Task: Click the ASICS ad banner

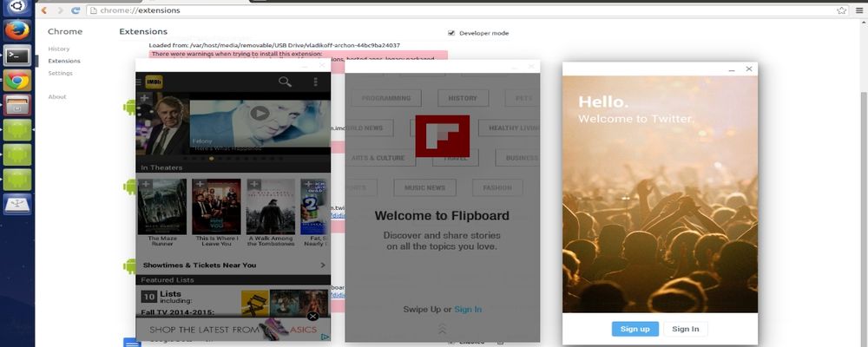Action: pyautogui.click(x=233, y=330)
